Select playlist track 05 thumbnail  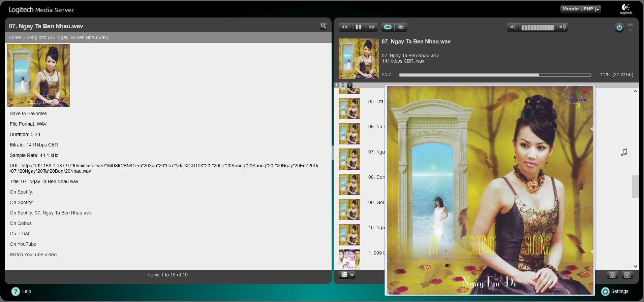point(349,108)
